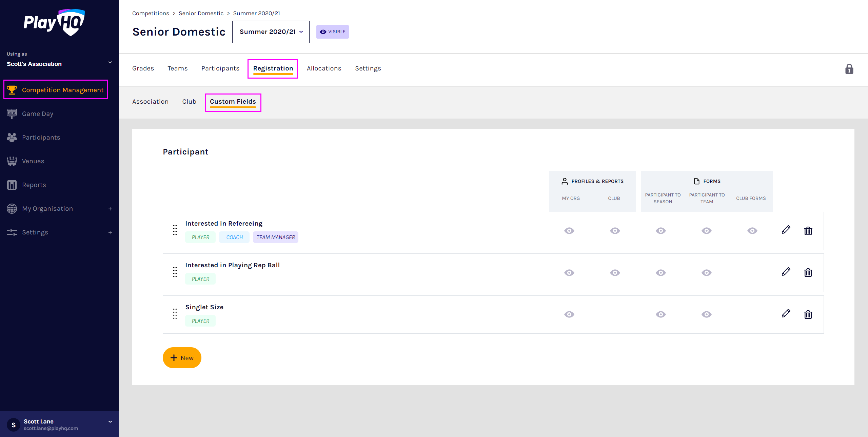Open Reports in the sidebar
This screenshot has height=437, width=868.
tap(34, 185)
